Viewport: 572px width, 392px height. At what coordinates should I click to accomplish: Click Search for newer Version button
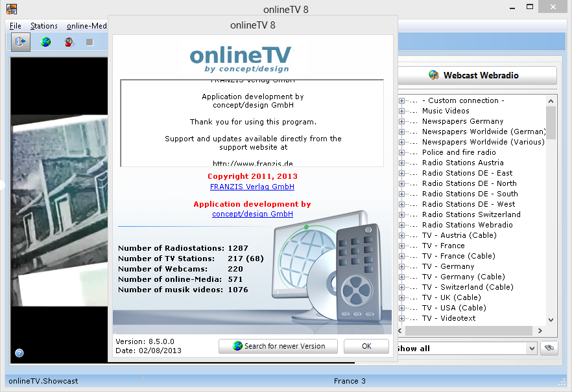pos(278,346)
